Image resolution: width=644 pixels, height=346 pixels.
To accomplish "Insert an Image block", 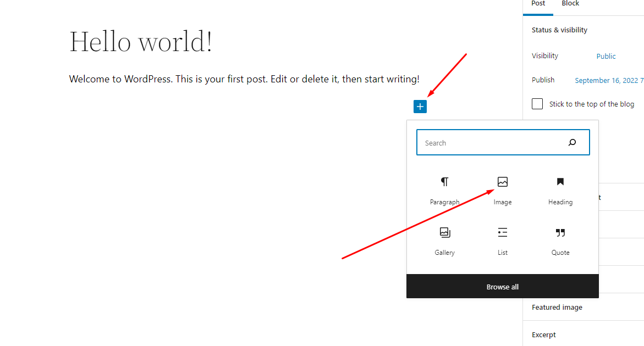I will [x=502, y=187].
